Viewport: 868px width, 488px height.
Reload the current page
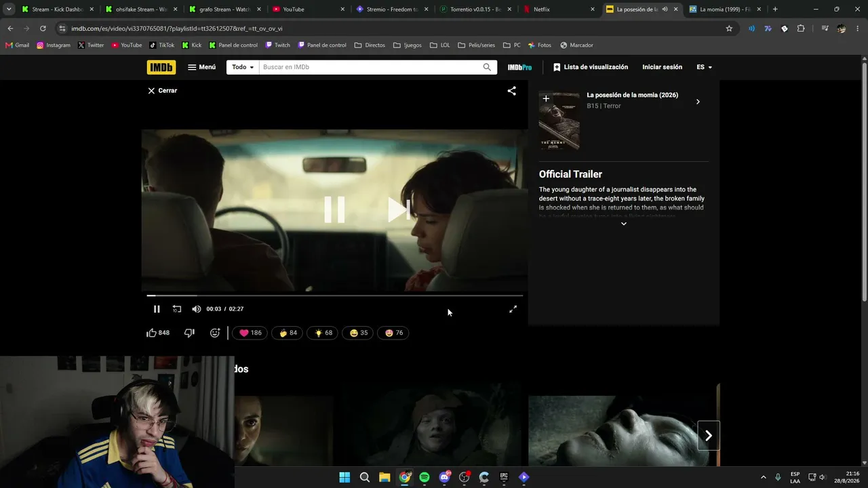[43, 28]
